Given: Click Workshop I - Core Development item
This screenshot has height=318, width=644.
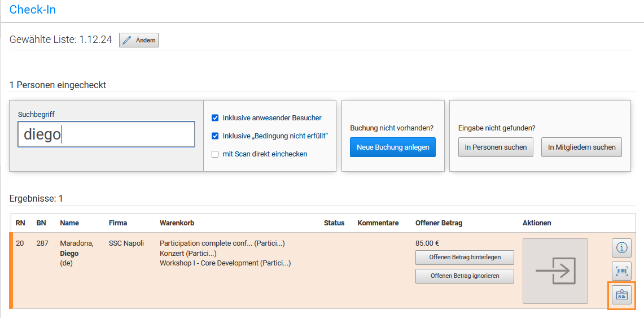Looking at the screenshot, I should tap(225, 263).
